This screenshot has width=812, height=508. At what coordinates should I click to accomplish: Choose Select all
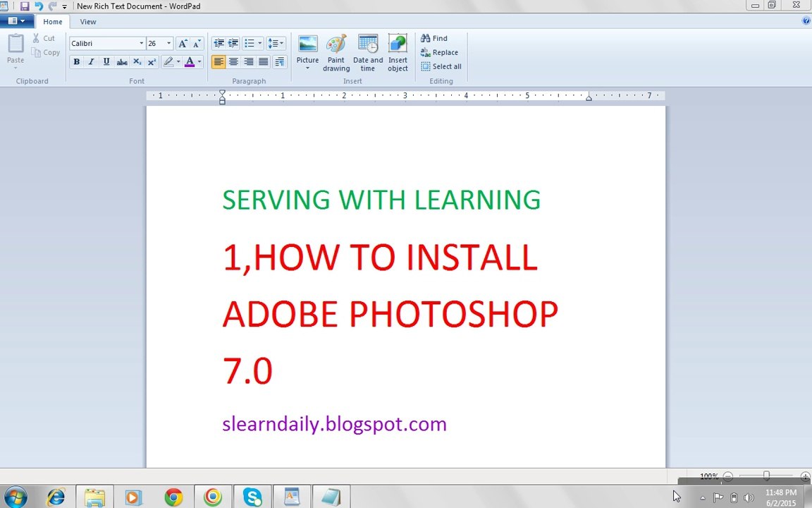tap(441, 66)
